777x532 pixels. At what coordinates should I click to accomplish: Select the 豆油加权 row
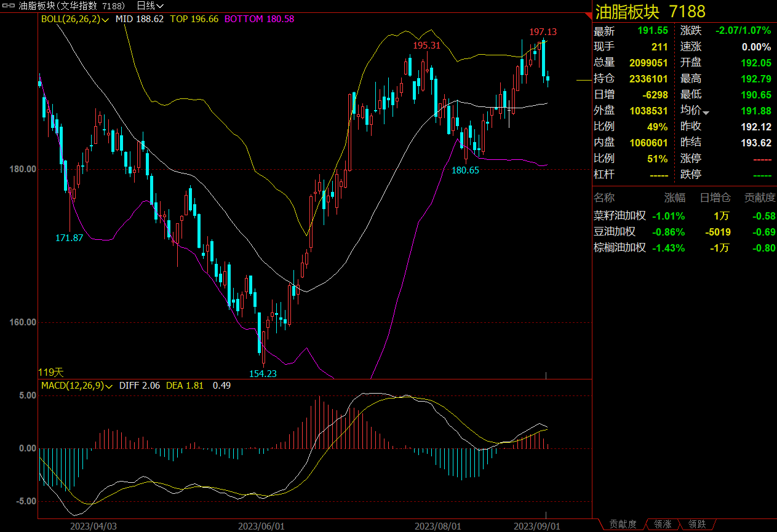pyautogui.click(x=684, y=232)
